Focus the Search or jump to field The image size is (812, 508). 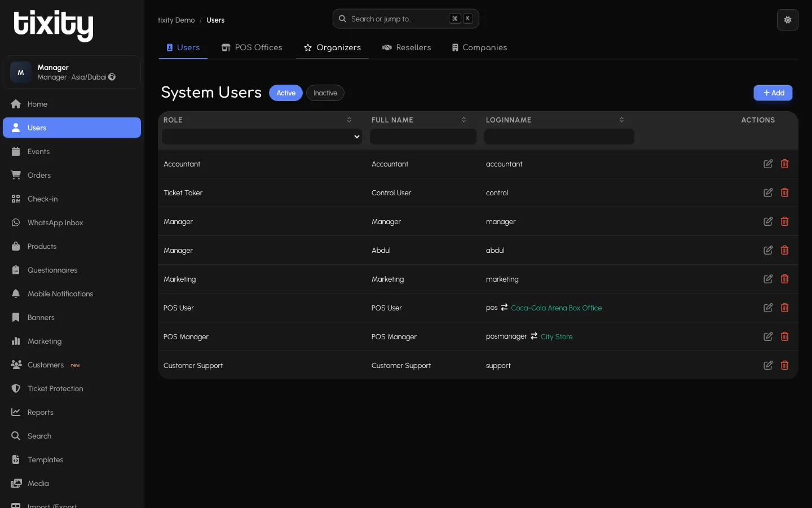[x=406, y=19]
